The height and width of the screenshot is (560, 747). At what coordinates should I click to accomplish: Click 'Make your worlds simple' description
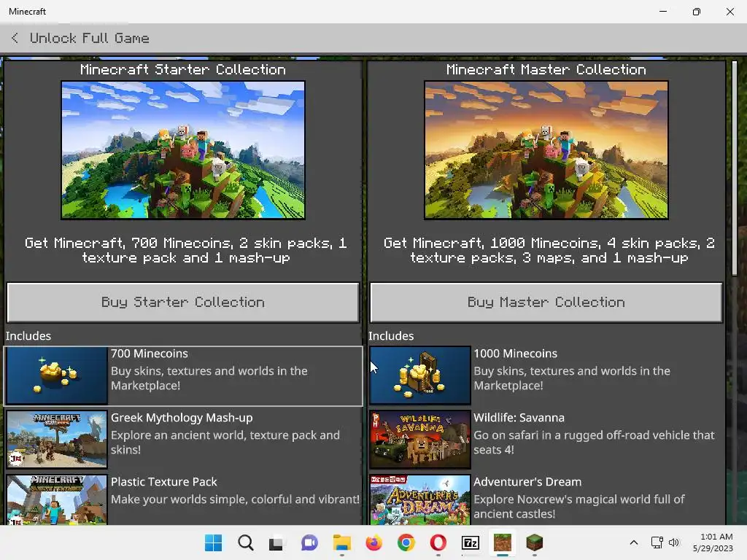click(x=235, y=499)
